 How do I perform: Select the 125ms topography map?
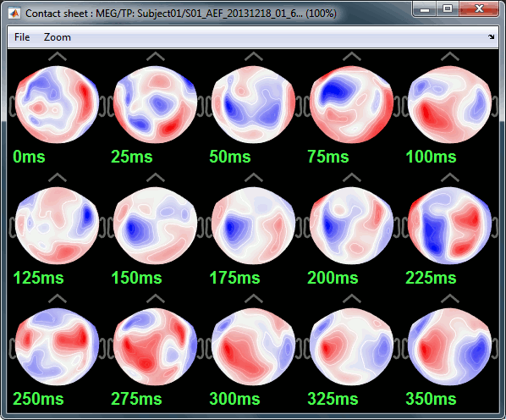[58, 225]
